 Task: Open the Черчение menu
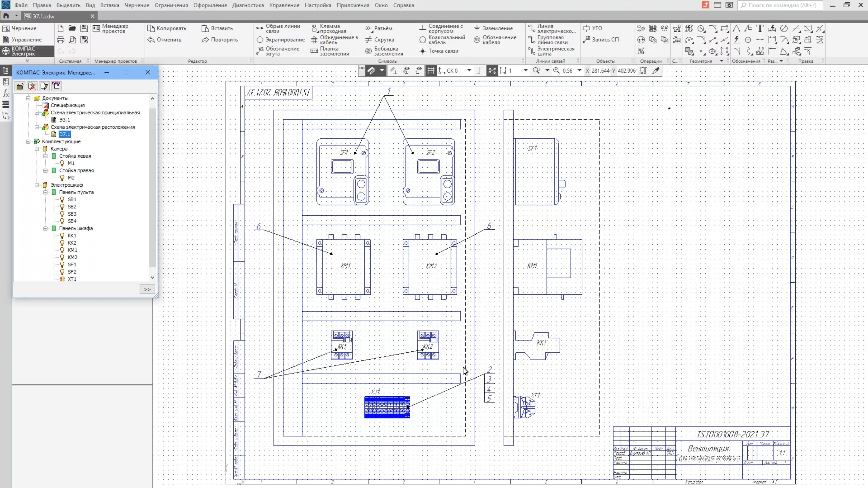tap(137, 5)
